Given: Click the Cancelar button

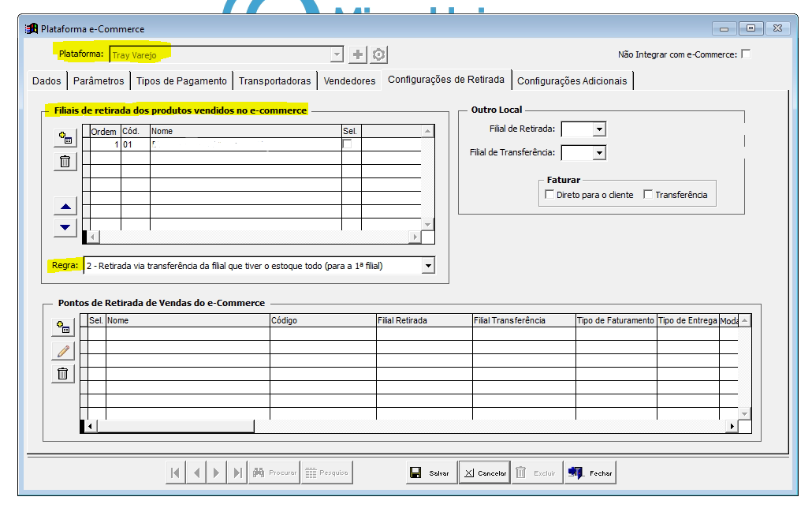Looking at the screenshot, I should tap(485, 473).
